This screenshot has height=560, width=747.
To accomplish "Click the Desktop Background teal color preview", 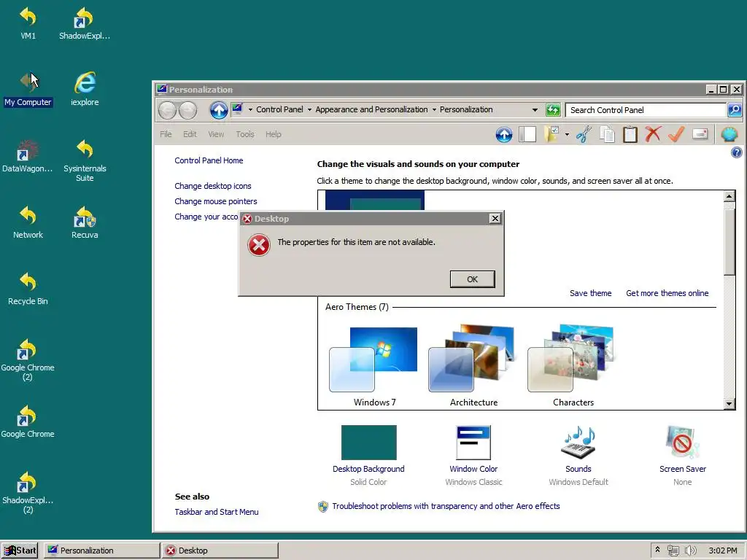I will tap(368, 443).
